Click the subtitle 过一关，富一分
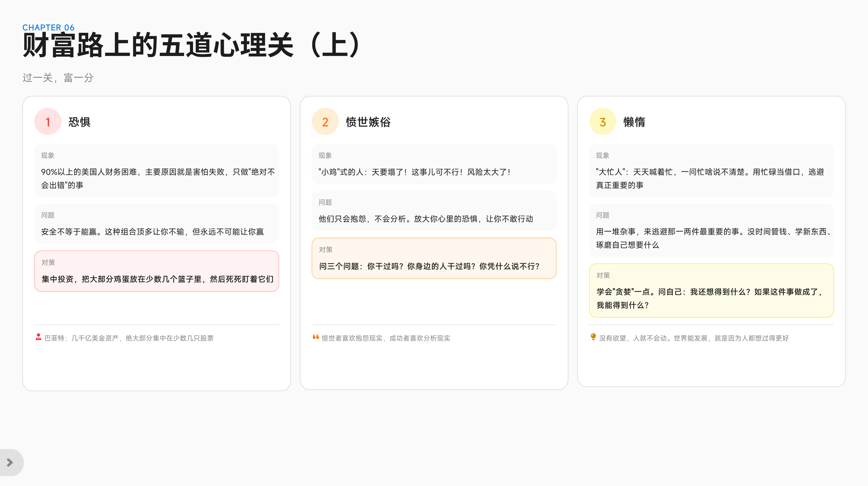Screen dimensions: 868x486 tap(58, 78)
